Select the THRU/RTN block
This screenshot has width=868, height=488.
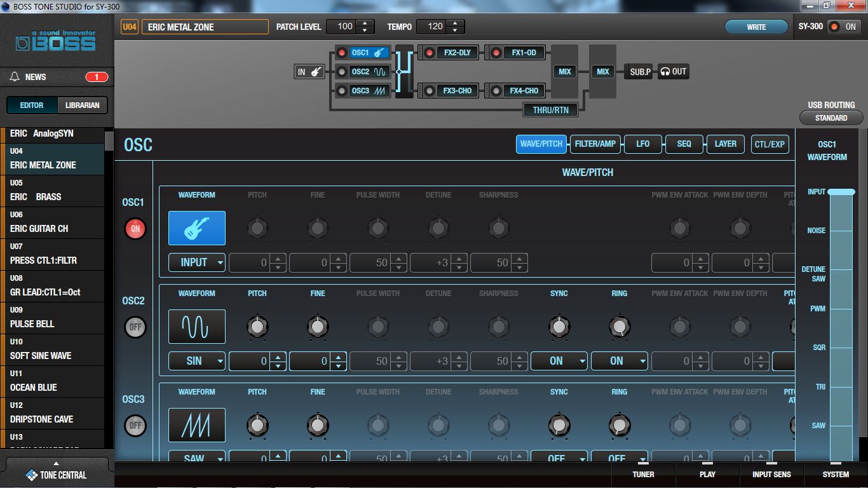[550, 110]
